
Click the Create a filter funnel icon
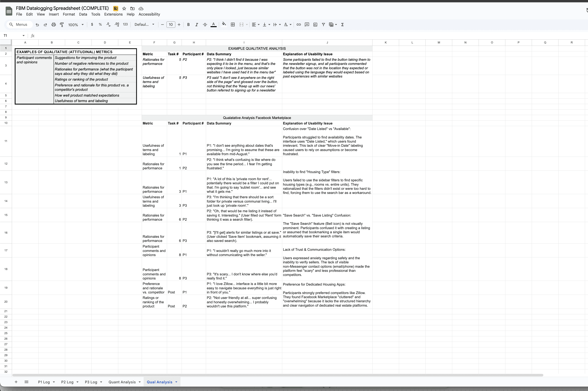[x=323, y=25]
